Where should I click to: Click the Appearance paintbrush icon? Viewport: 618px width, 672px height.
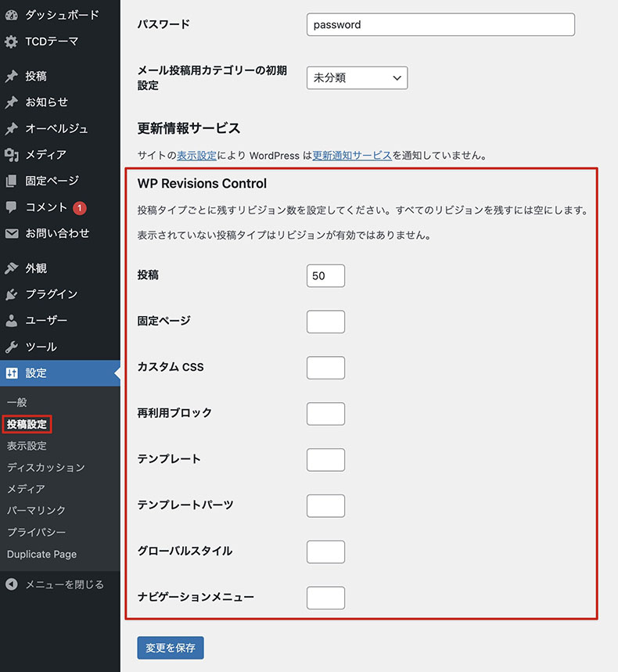[x=12, y=268]
